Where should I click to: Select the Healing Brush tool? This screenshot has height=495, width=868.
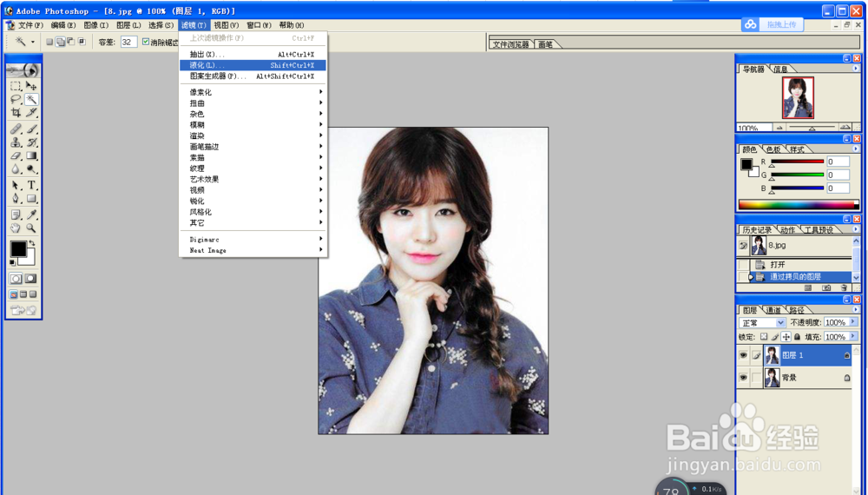[16, 129]
